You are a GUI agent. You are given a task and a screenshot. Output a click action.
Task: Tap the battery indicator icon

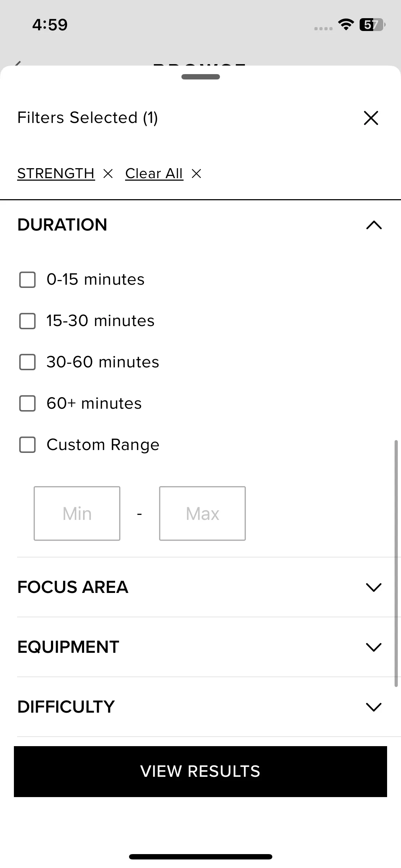pos(372,25)
